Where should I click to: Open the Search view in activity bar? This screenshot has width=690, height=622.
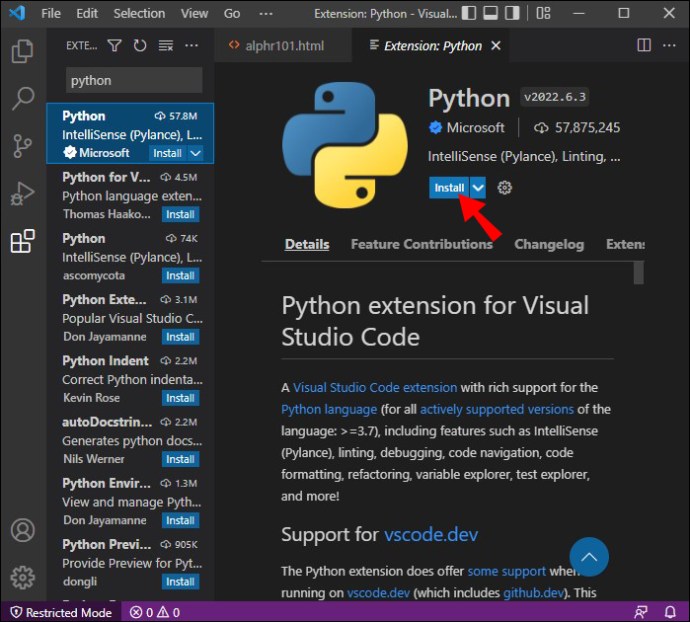click(22, 98)
